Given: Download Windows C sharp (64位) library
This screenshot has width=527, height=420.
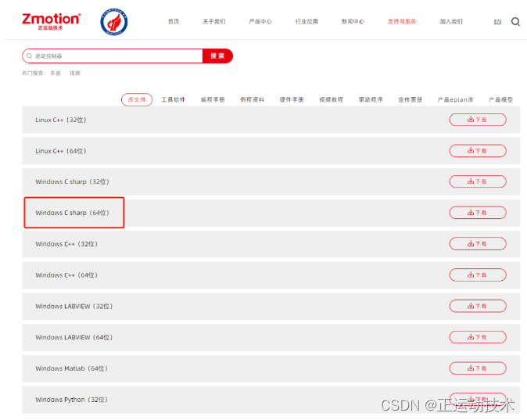Looking at the screenshot, I should [478, 213].
